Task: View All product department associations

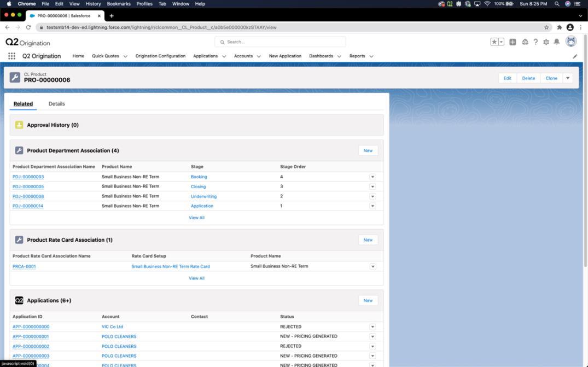Action: pyautogui.click(x=196, y=218)
